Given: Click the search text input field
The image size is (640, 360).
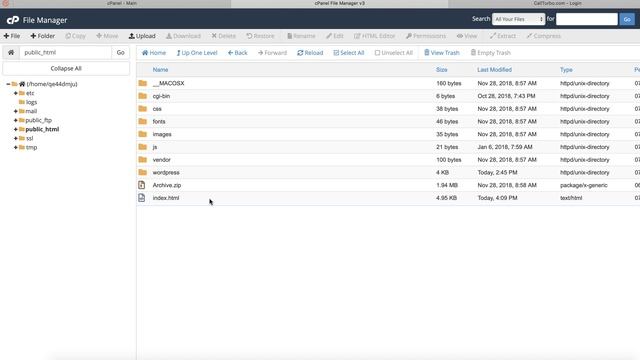Looking at the screenshot, I should (587, 19).
